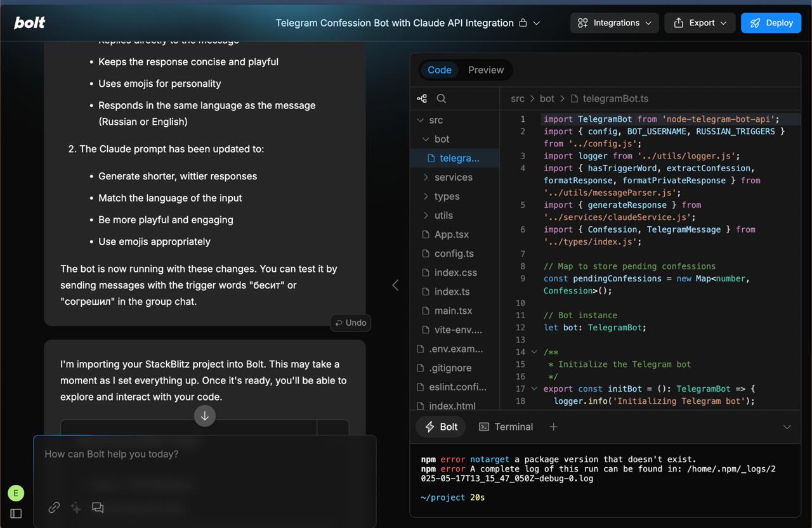Viewport: 812px width, 528px height.
Task: Collapse the src folder
Action: coord(420,120)
